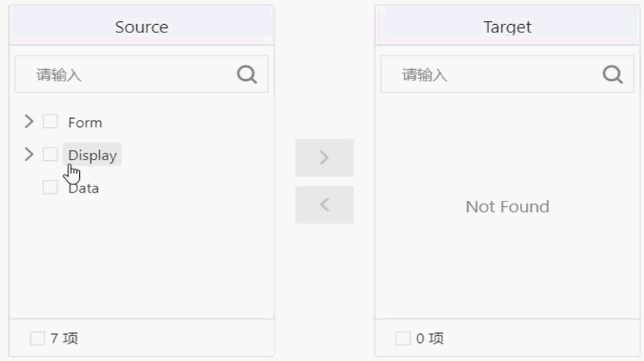Click the 7 项 item count label
Image resolution: width=644 pixels, height=361 pixels.
[x=64, y=338]
